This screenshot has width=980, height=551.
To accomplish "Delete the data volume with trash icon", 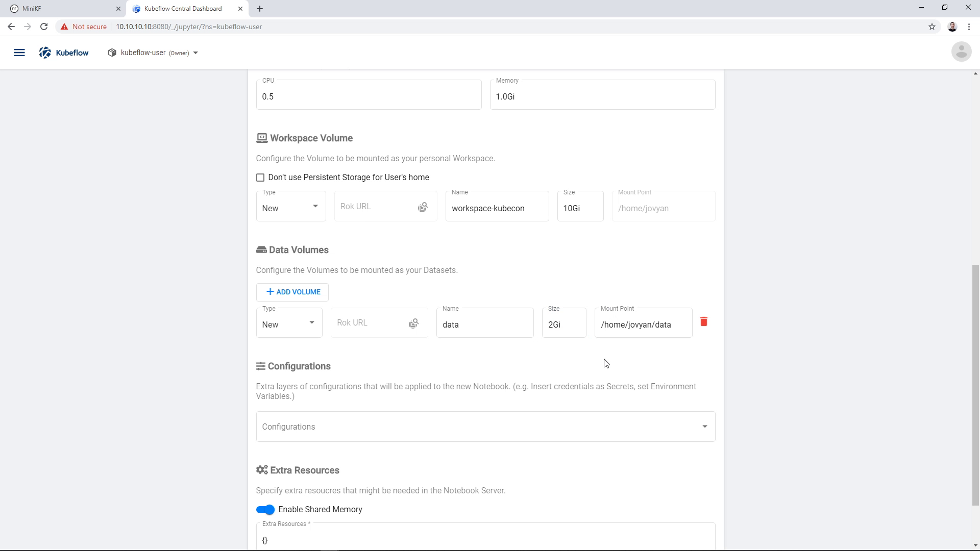I will tap(704, 321).
